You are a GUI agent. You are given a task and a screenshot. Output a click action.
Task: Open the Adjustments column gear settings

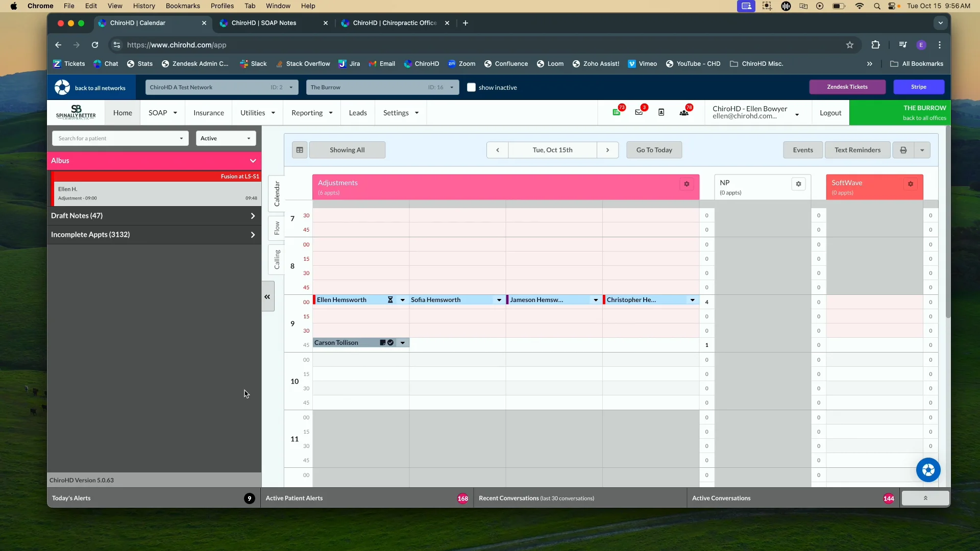687,184
